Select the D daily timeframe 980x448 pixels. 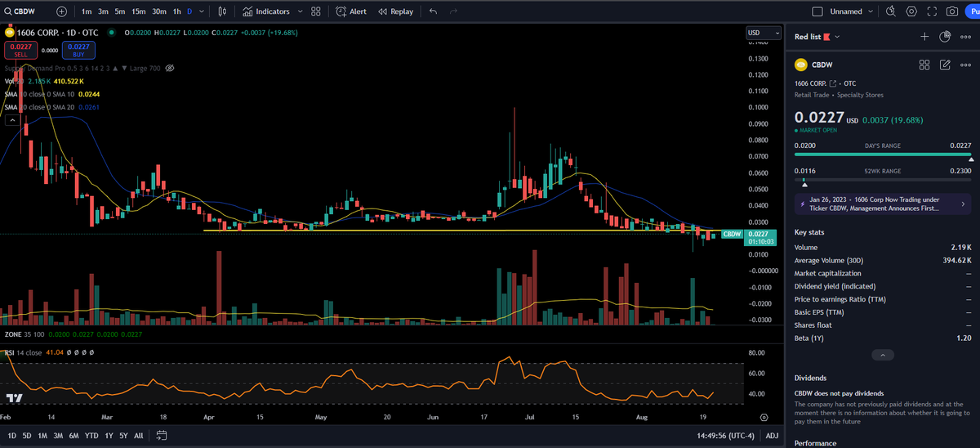(x=189, y=11)
